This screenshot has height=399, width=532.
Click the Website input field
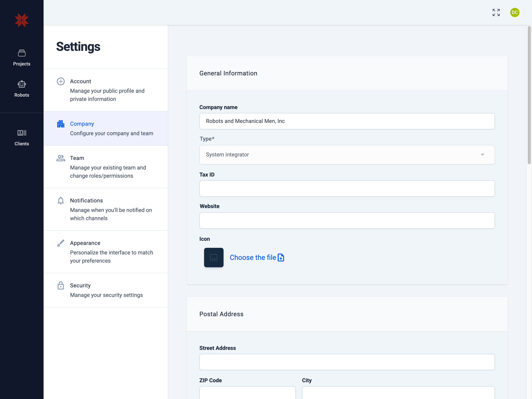pyautogui.click(x=347, y=220)
